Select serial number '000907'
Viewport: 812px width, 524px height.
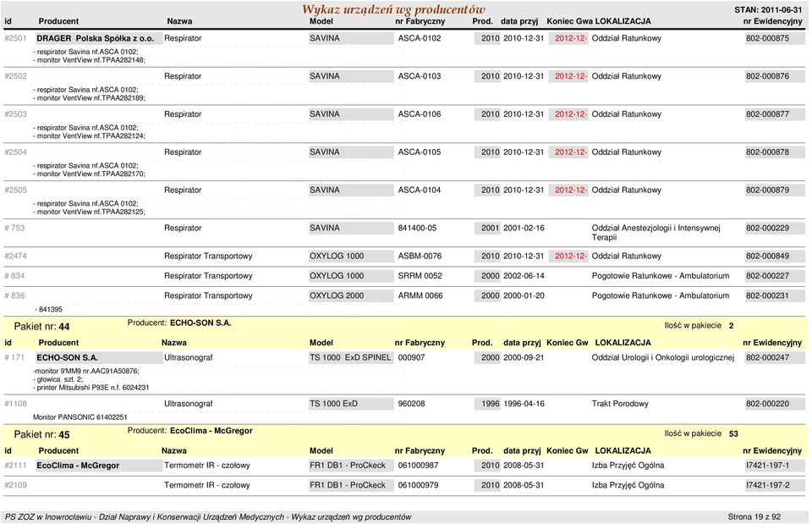pyautogui.click(x=411, y=357)
